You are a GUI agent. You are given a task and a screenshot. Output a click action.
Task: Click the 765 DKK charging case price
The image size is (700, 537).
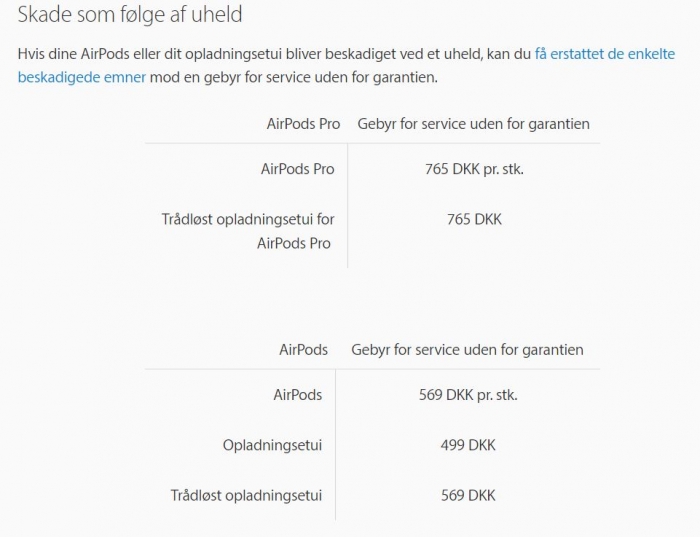coord(474,219)
